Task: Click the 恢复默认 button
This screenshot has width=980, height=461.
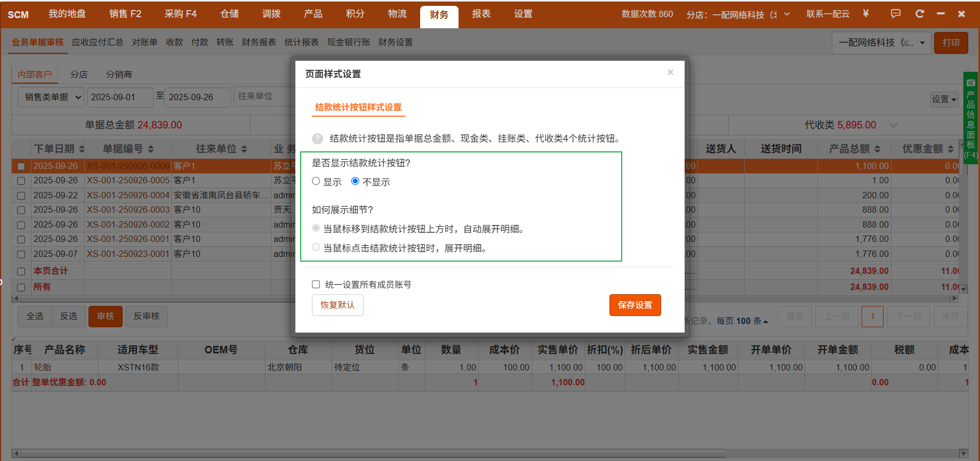Action: click(338, 305)
